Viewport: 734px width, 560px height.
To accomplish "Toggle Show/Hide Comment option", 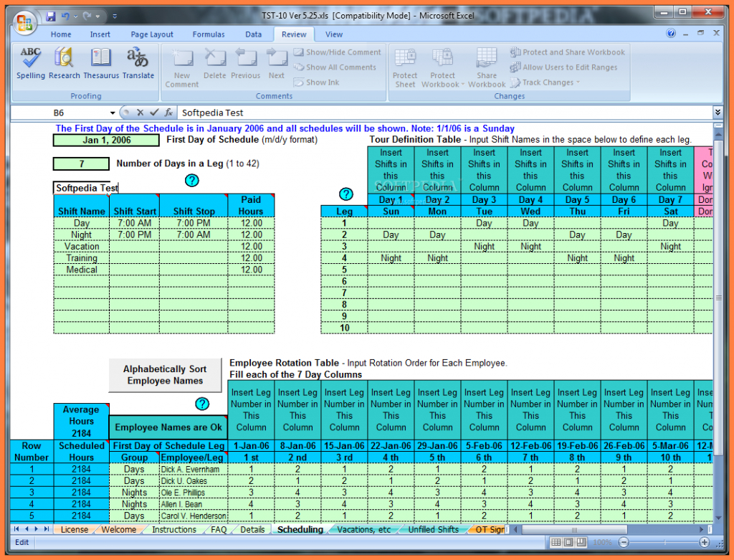I will click(x=337, y=52).
